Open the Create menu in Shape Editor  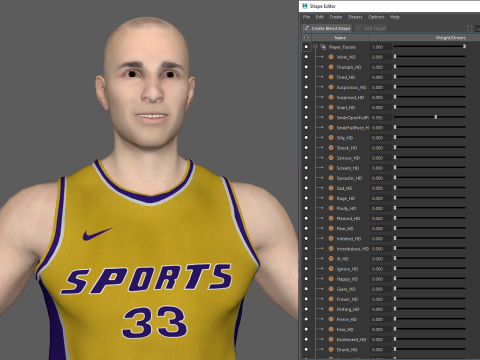[x=336, y=17]
